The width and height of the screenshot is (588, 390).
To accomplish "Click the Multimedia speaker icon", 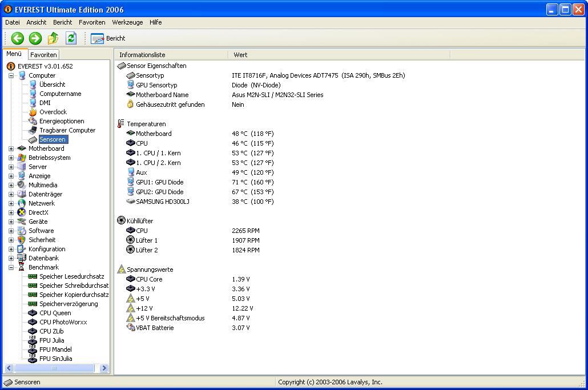I will pyautogui.click(x=22, y=185).
